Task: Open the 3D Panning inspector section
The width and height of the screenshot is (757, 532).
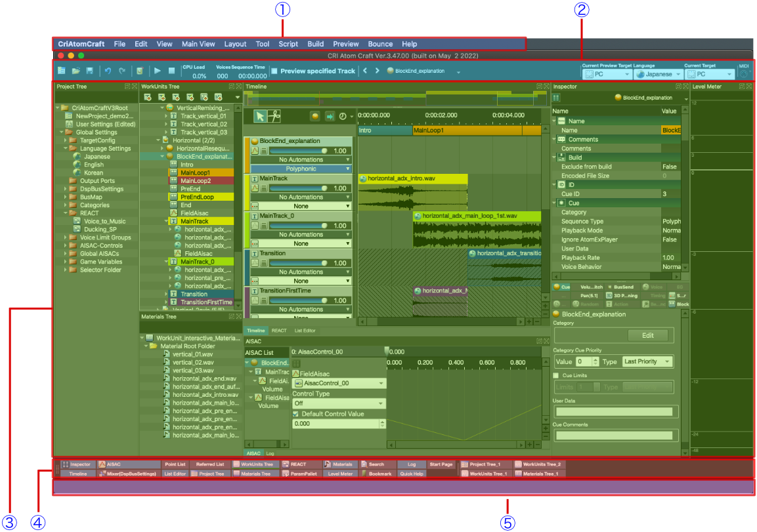Action: coord(622,296)
